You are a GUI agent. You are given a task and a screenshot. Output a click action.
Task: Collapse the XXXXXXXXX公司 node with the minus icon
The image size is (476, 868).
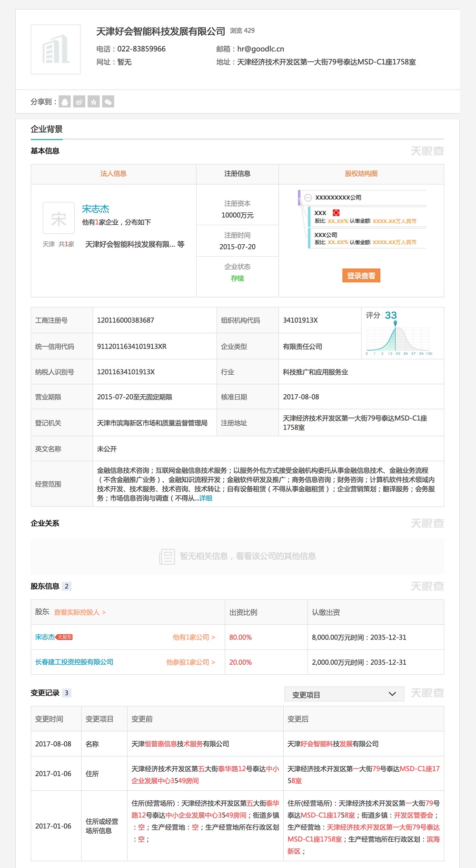[308, 198]
